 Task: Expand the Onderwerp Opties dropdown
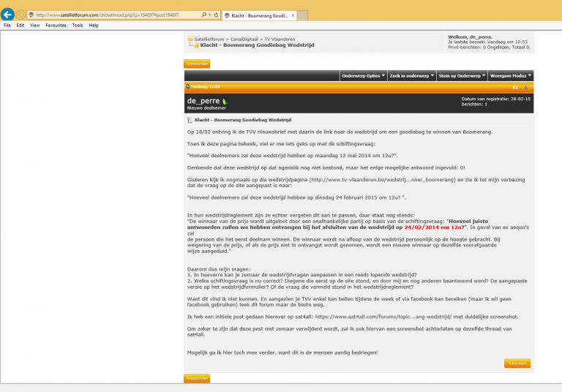coord(363,76)
